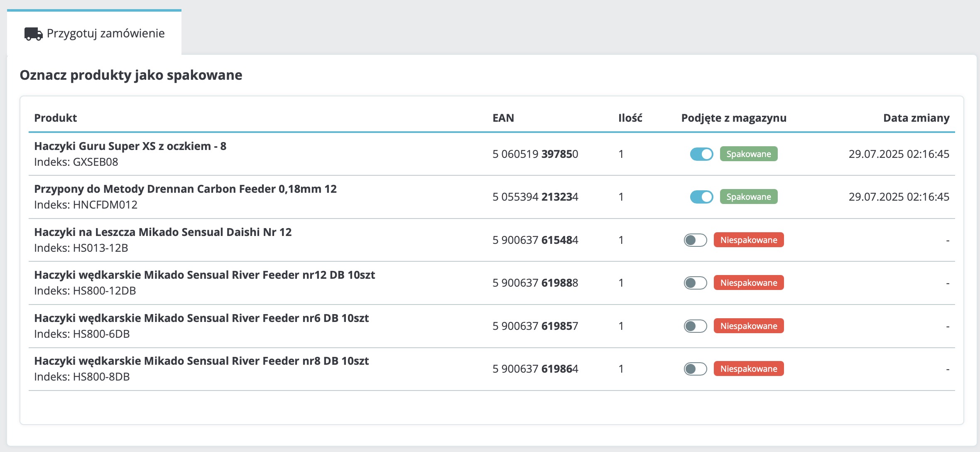Click the Podjęte z magazynu column header
This screenshot has height=452, width=980.
(x=734, y=118)
